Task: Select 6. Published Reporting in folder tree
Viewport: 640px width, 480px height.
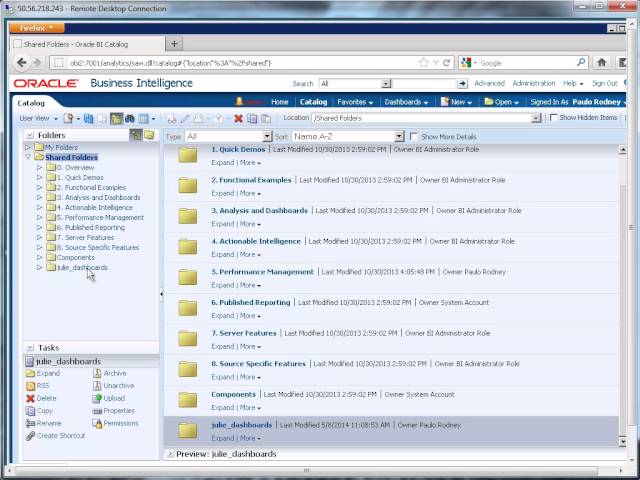Action: (x=91, y=228)
